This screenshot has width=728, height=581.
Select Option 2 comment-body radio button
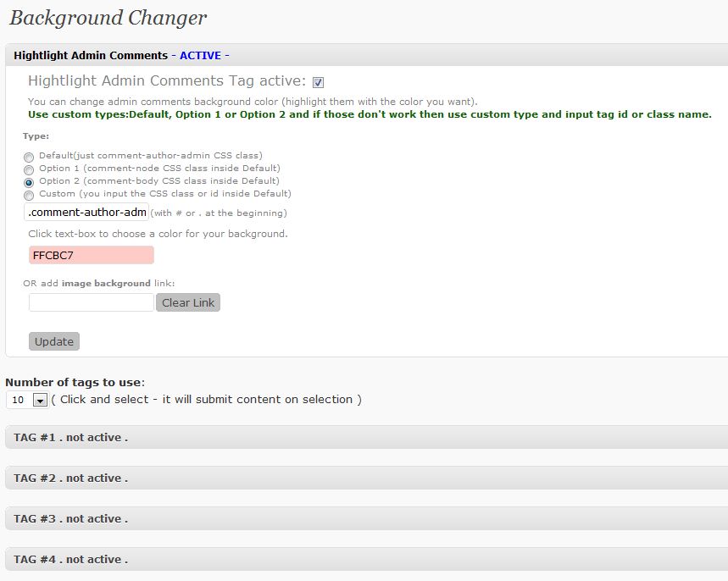pyautogui.click(x=29, y=182)
